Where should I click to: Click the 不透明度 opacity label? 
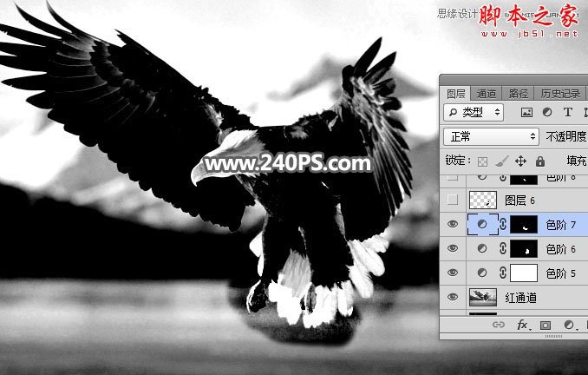566,136
